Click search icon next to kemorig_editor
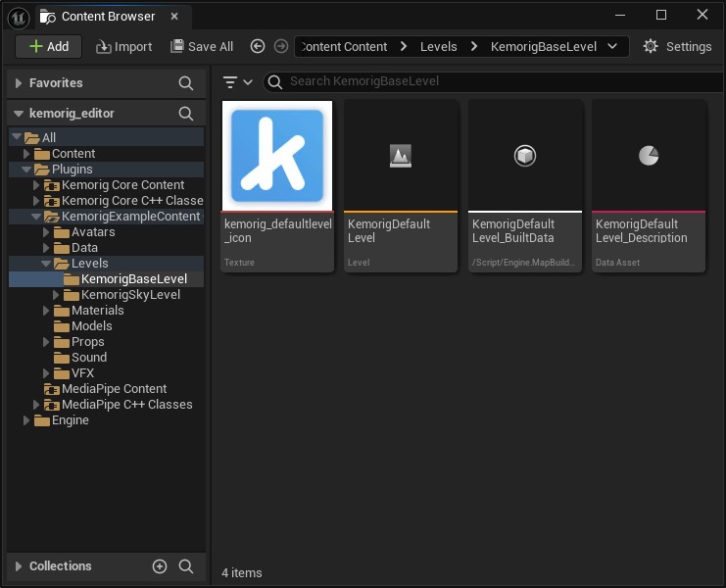726x588 pixels. point(186,114)
